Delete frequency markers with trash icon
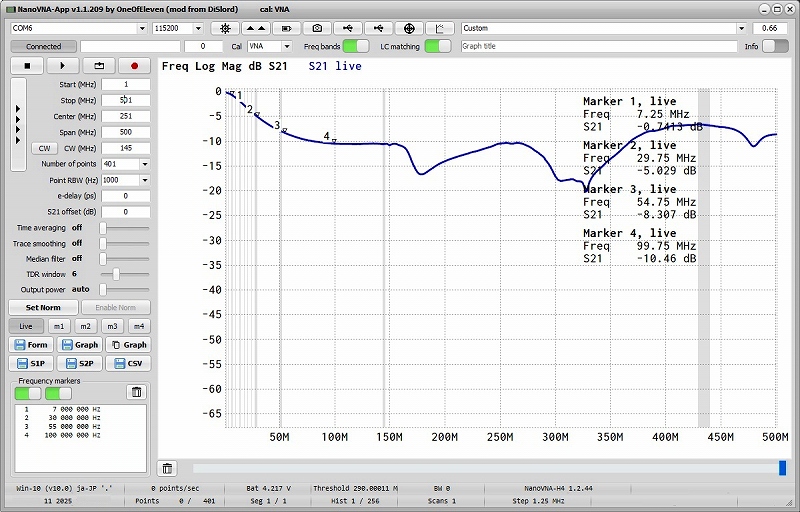Image resolution: width=800 pixels, height=512 pixels. (137, 392)
